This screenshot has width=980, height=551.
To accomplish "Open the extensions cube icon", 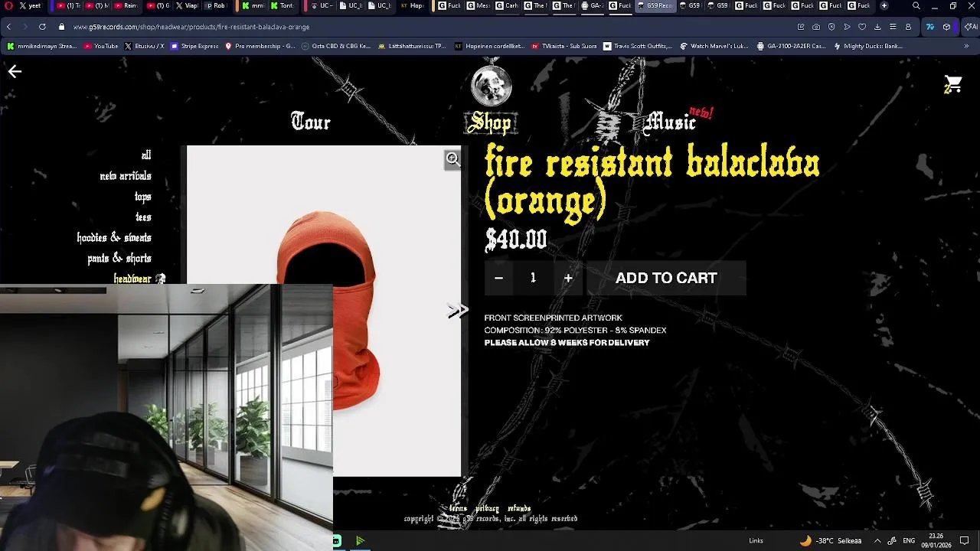I will pyautogui.click(x=946, y=27).
